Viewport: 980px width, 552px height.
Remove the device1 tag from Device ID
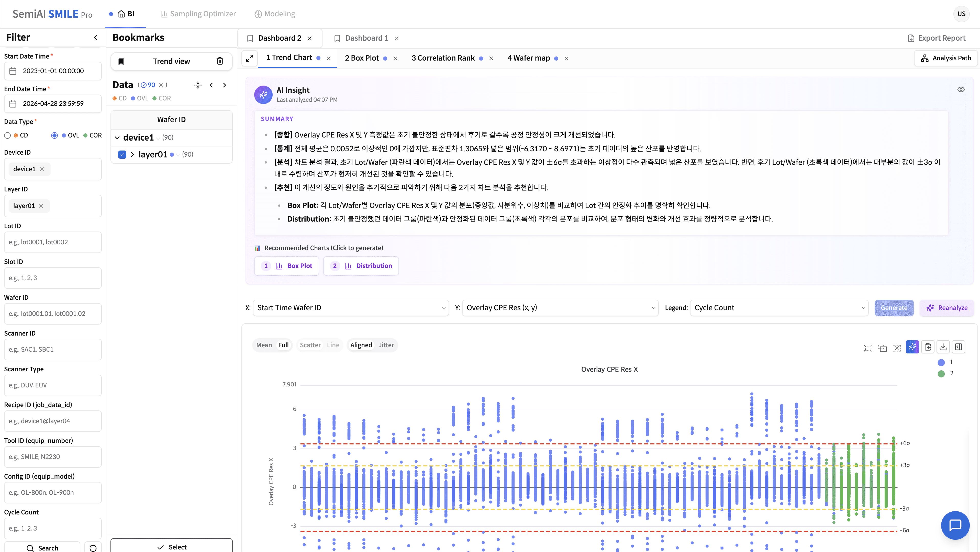tap(42, 169)
